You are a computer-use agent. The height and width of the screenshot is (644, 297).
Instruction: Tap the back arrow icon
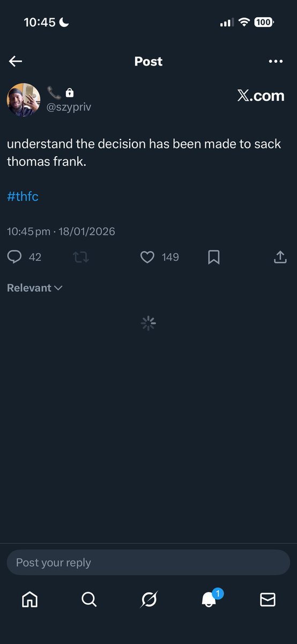16,62
